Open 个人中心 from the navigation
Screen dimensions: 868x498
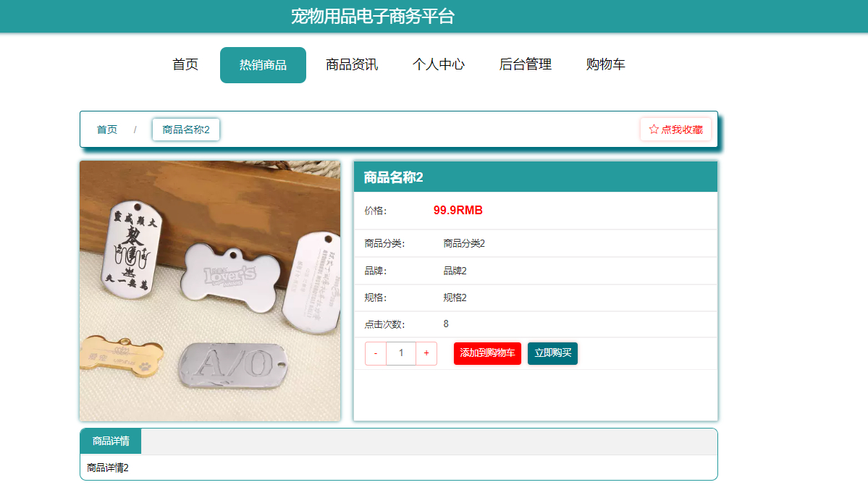[439, 64]
